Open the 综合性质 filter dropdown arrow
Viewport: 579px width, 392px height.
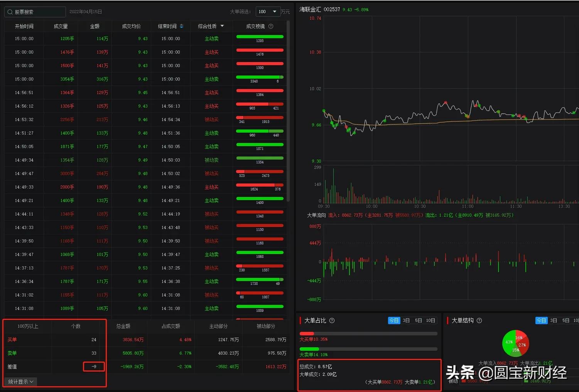222,26
